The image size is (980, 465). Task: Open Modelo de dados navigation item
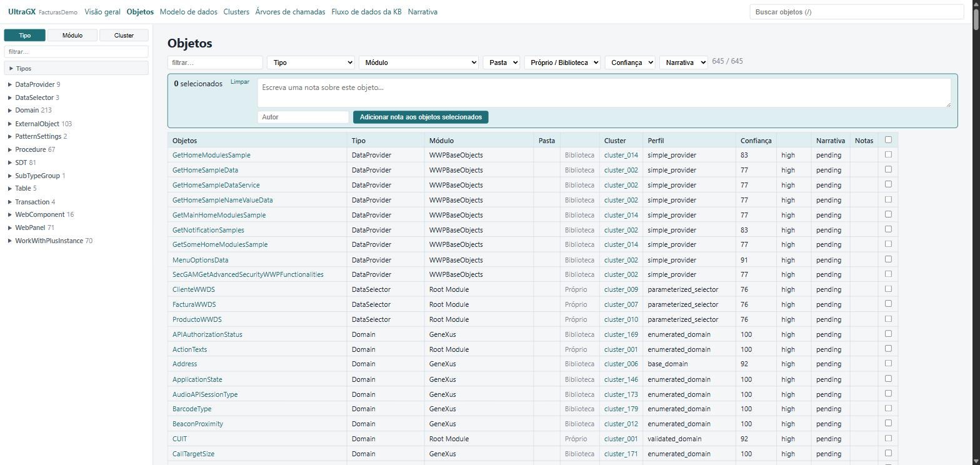[188, 12]
